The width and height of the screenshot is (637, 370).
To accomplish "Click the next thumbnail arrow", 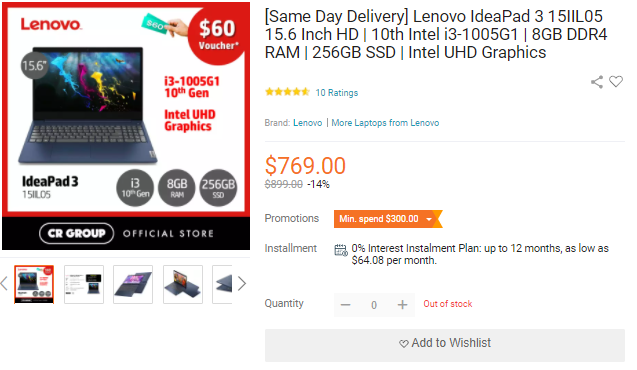I will [242, 283].
